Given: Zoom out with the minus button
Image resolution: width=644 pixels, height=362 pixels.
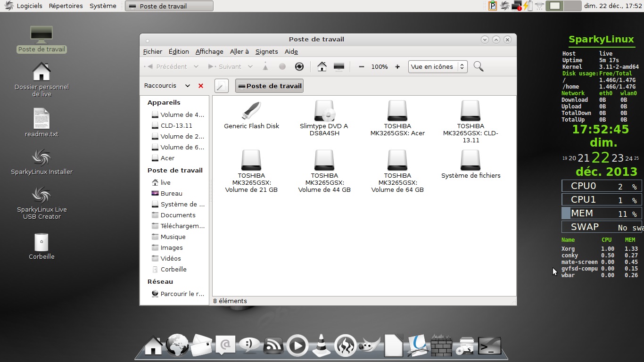Looking at the screenshot, I should [x=362, y=67].
